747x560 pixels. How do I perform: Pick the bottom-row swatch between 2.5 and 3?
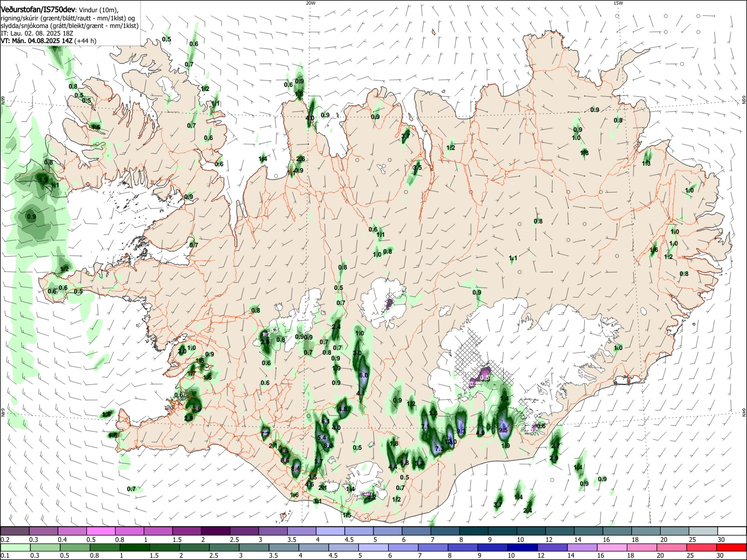(225, 547)
